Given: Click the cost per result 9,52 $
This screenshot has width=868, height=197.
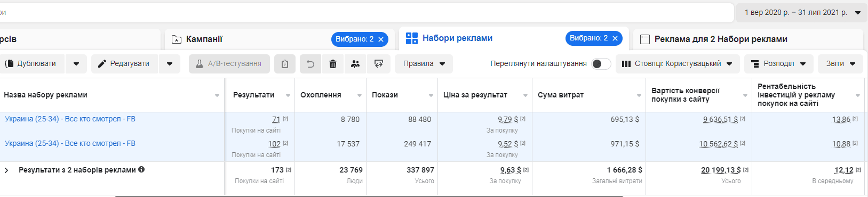Looking at the screenshot, I should pyautogui.click(x=508, y=144).
